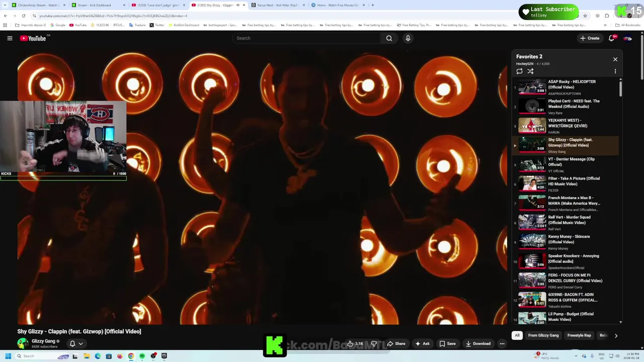Open Glizzy Gang channel avatar
Screen dimensions: 644x362
click(23, 343)
